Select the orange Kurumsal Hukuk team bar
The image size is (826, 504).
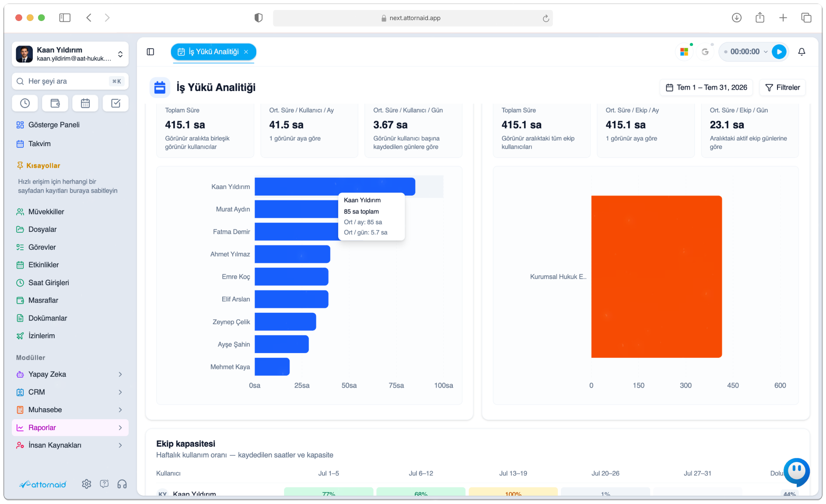[656, 276]
